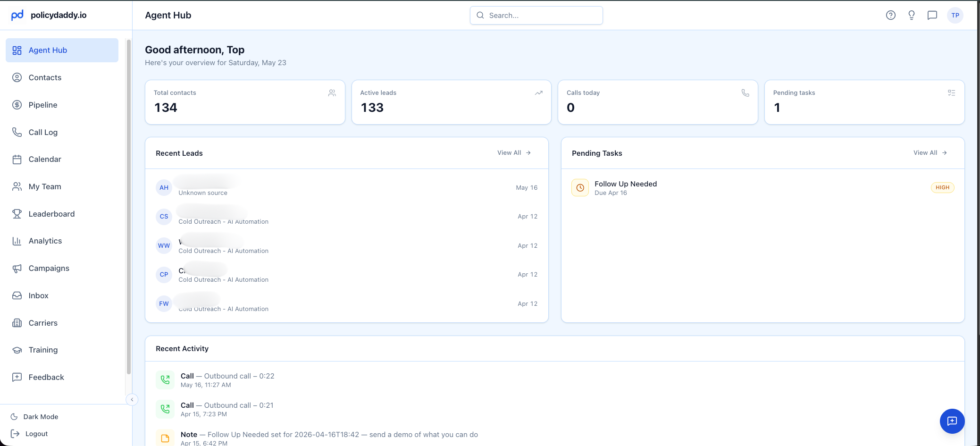This screenshot has height=446, width=980.
Task: Click the policydaddy.io logo icon
Action: pos(17,15)
